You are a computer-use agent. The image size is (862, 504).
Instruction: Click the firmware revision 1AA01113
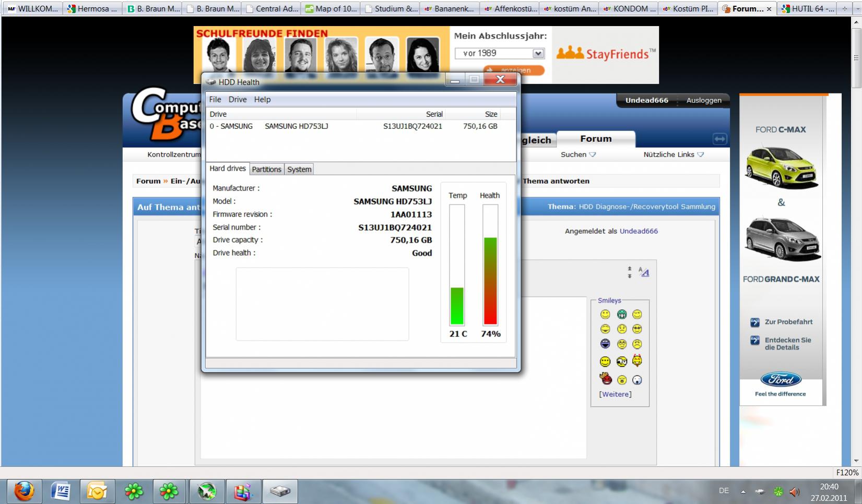(x=411, y=214)
